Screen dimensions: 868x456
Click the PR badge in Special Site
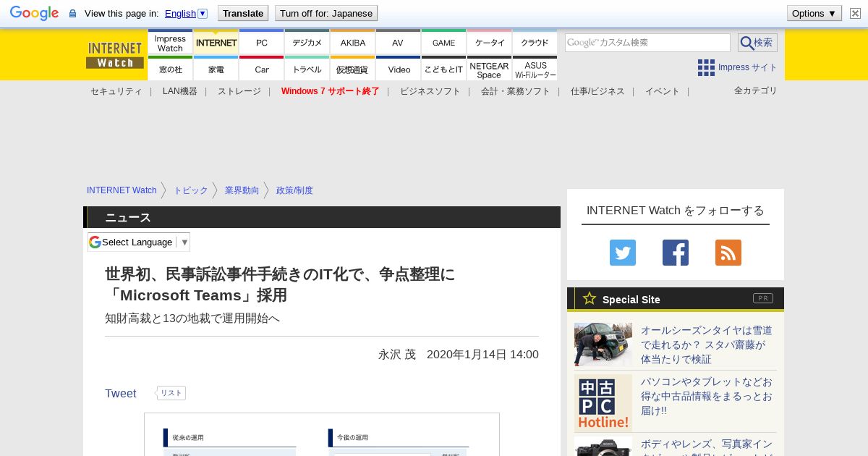[763, 298]
